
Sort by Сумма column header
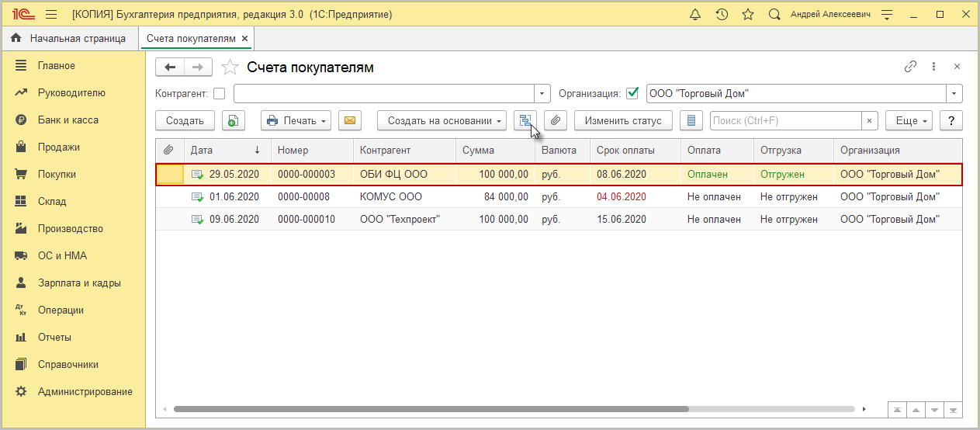tap(494, 151)
